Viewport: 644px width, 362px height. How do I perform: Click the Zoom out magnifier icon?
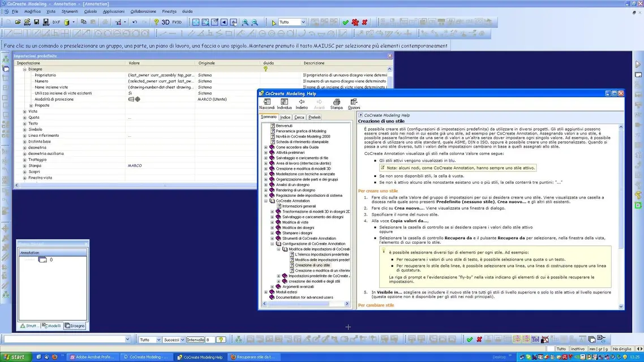tap(255, 23)
